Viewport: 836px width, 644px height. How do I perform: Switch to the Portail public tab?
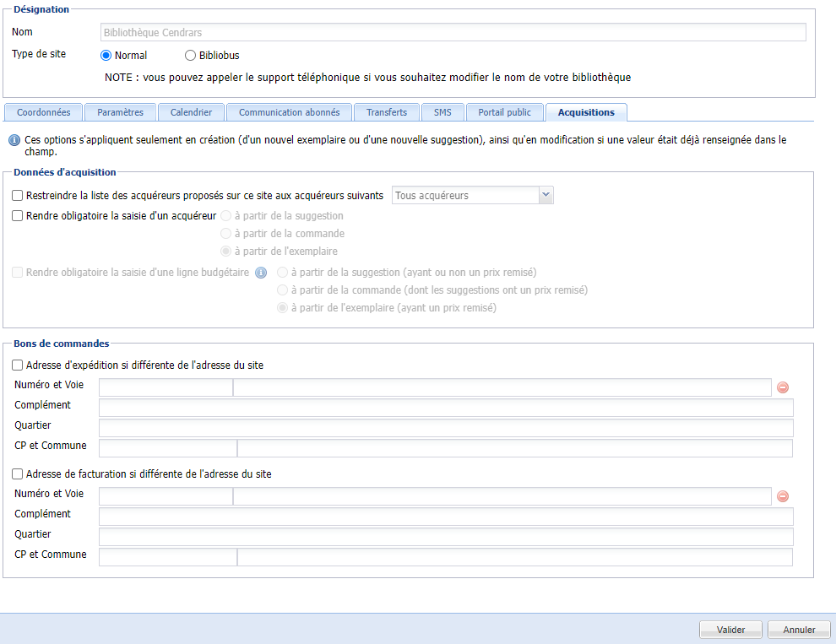coord(504,111)
